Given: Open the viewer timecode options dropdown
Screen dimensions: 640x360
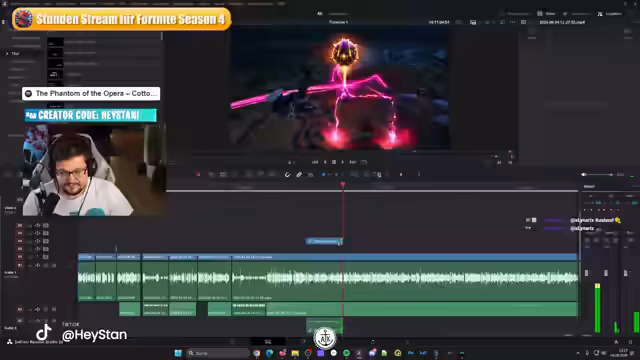Looking at the screenshot, I should pos(458,22).
